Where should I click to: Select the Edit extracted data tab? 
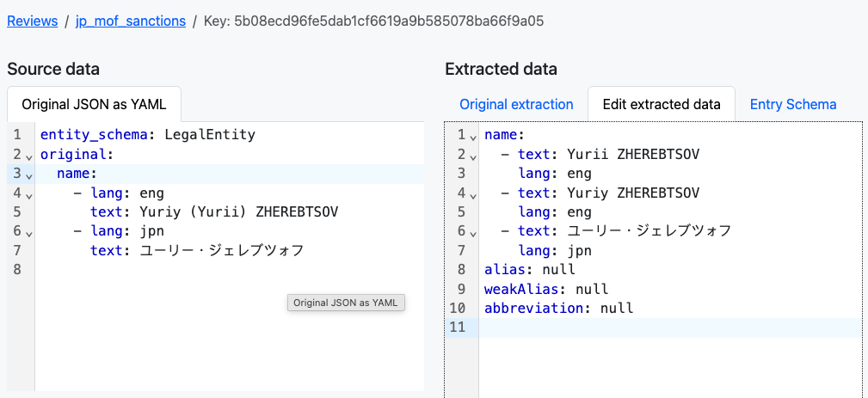(x=662, y=105)
